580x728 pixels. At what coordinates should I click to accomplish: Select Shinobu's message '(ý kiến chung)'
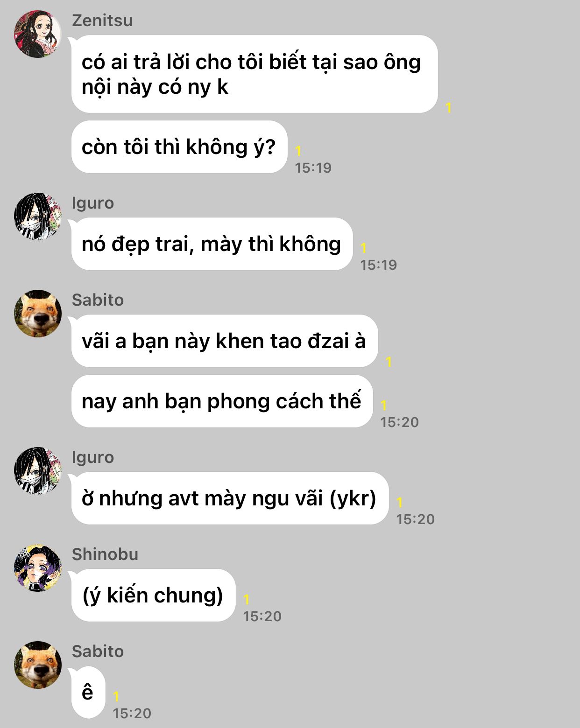[x=153, y=595]
